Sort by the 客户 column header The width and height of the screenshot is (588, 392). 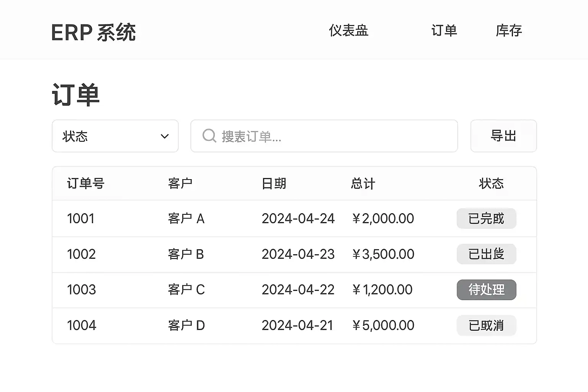coord(180,183)
